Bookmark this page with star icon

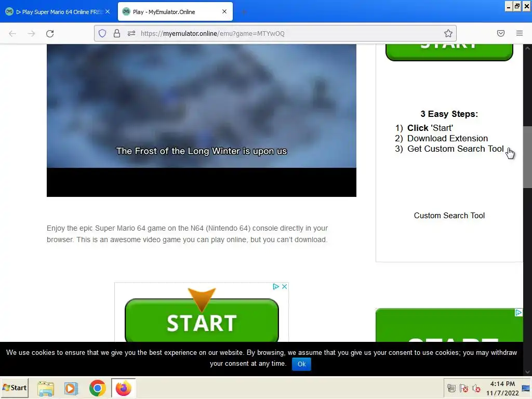(x=448, y=33)
